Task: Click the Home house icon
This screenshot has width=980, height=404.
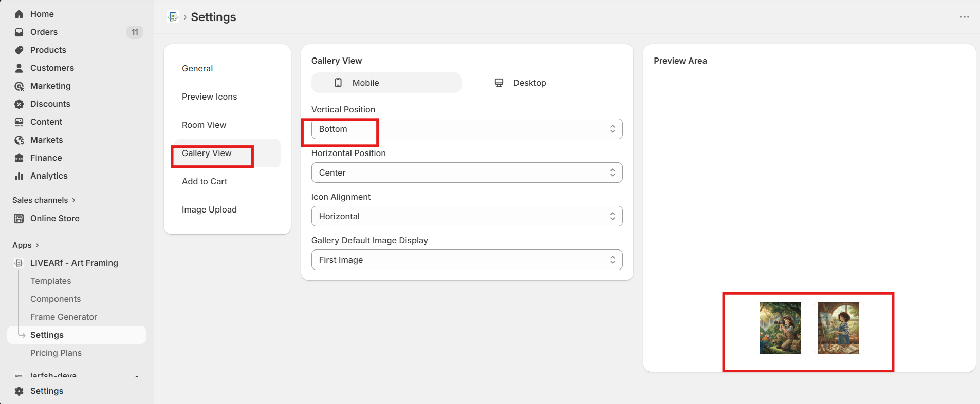Action: (19, 14)
